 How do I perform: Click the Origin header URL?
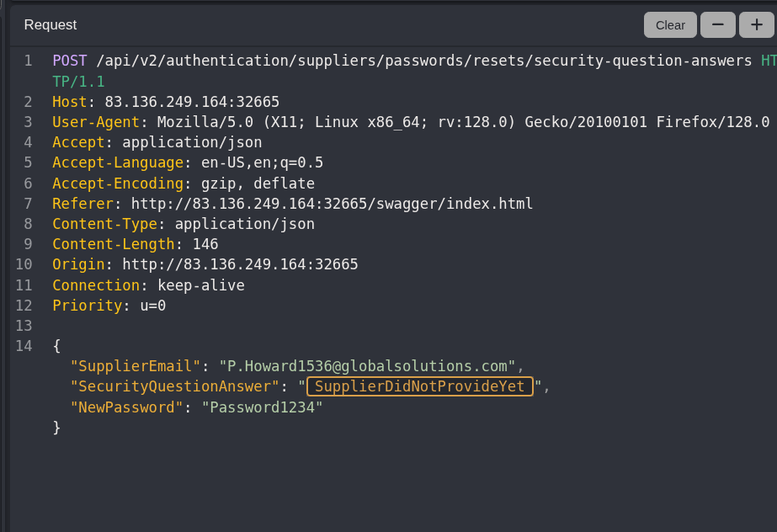click(x=240, y=264)
